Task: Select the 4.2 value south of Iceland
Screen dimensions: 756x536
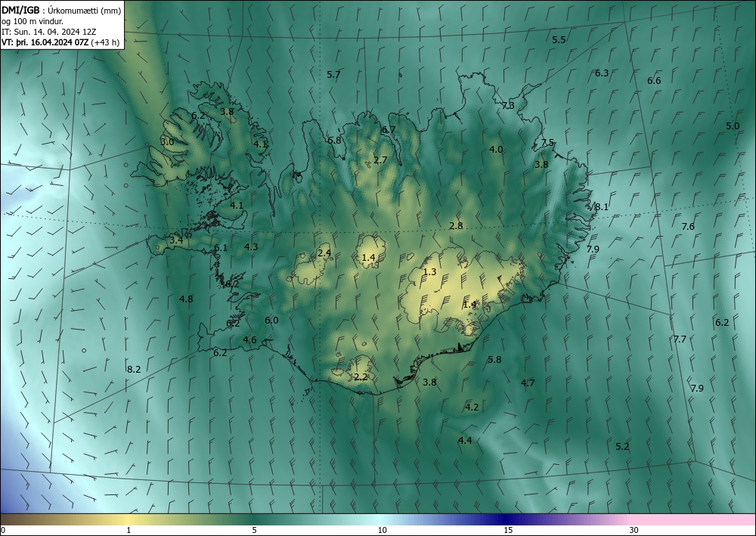Action: coord(472,407)
